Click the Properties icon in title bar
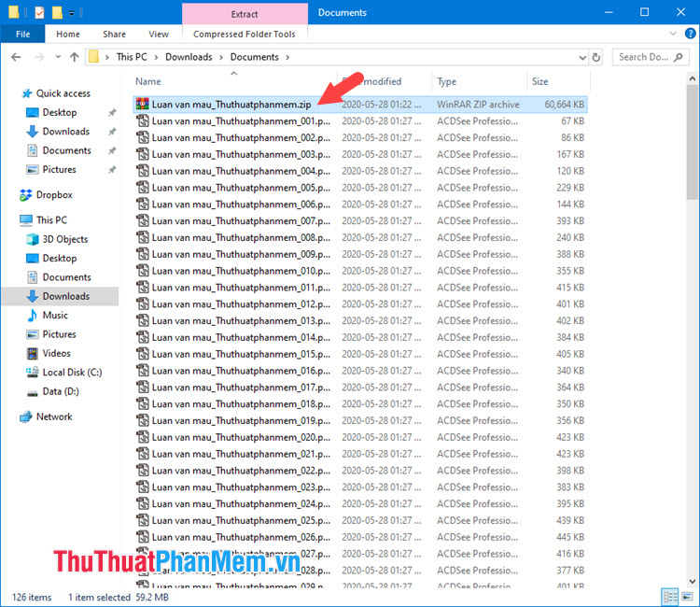This screenshot has width=700, height=607. [39, 12]
